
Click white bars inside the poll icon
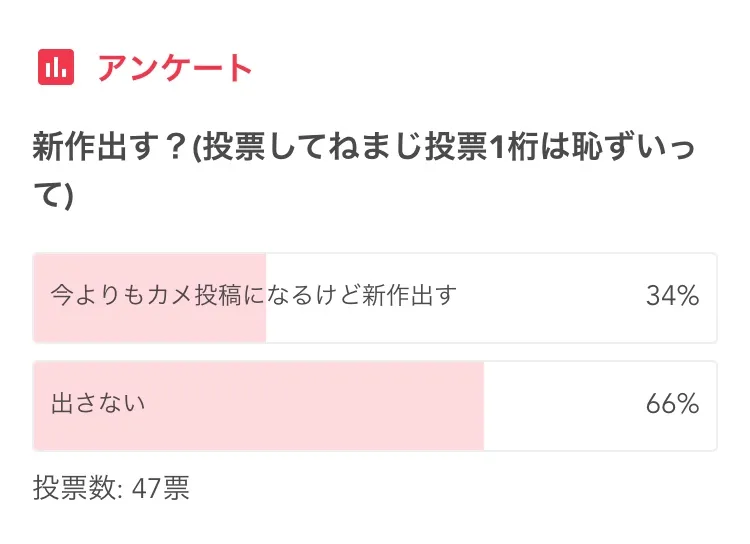coord(56,68)
